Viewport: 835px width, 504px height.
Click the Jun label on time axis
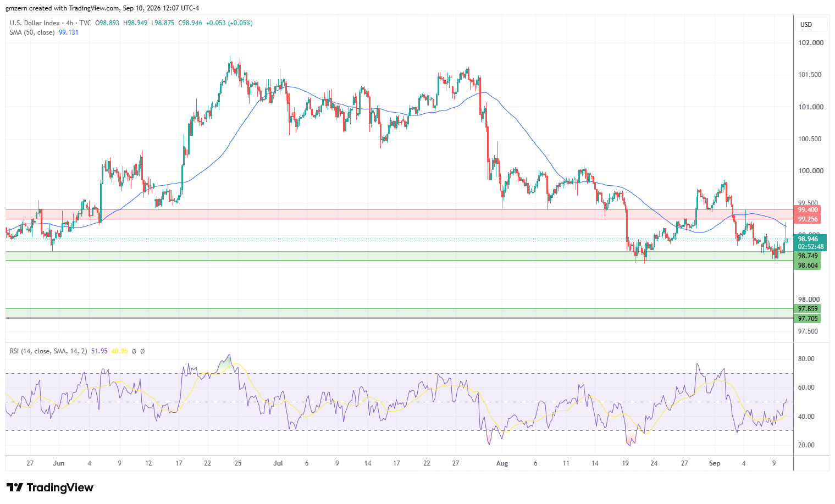(59, 463)
